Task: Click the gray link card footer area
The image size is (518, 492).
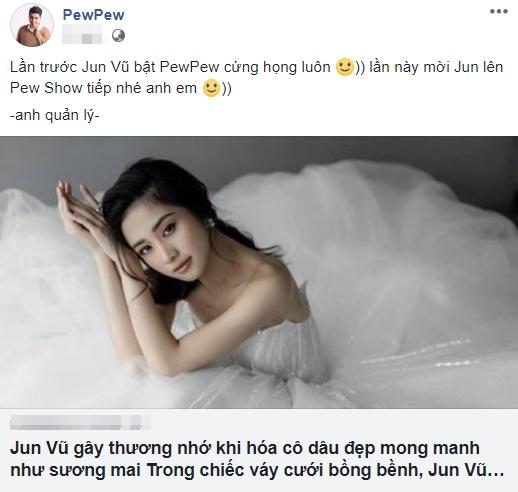Action: [259, 450]
